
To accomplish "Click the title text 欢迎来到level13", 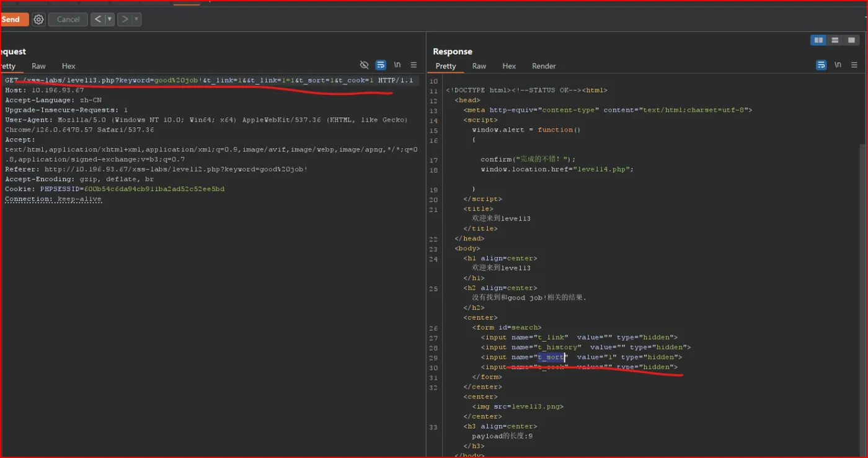I will coord(501,218).
